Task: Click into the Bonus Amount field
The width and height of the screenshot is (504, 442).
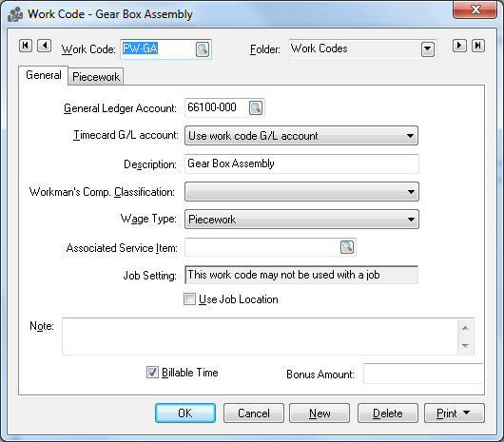Action: point(423,374)
